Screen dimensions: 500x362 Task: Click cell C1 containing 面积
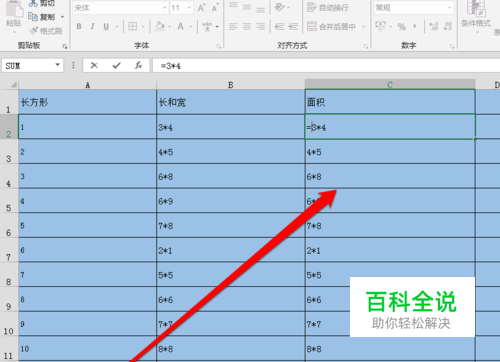tap(390, 102)
